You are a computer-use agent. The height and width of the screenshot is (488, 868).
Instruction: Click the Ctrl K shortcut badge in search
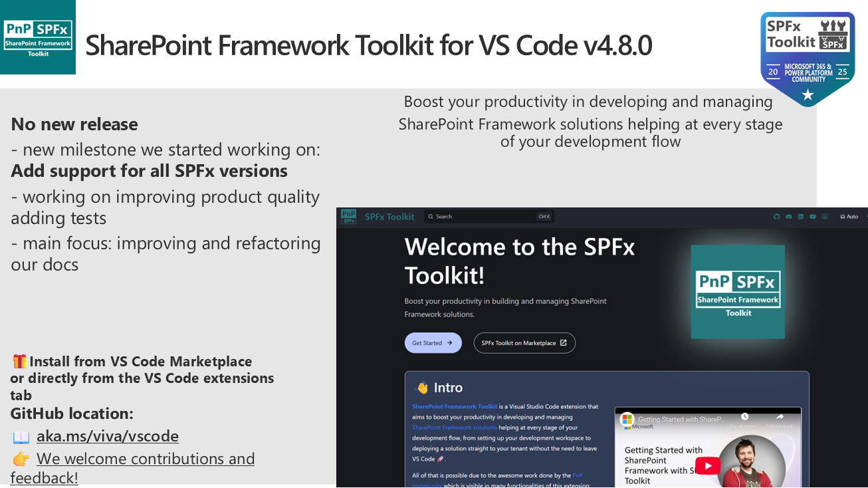tap(544, 217)
